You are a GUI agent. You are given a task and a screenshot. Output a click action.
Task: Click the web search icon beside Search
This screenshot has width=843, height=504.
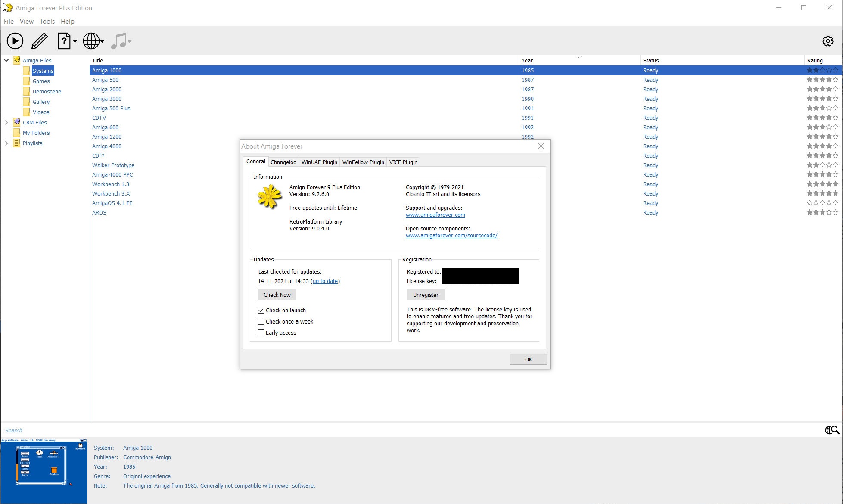tap(832, 430)
